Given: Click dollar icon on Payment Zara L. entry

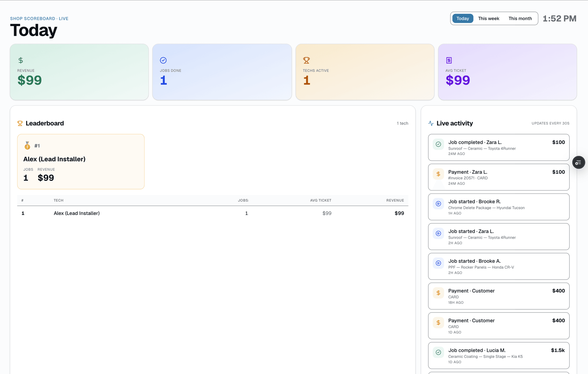Looking at the screenshot, I should 438,174.
